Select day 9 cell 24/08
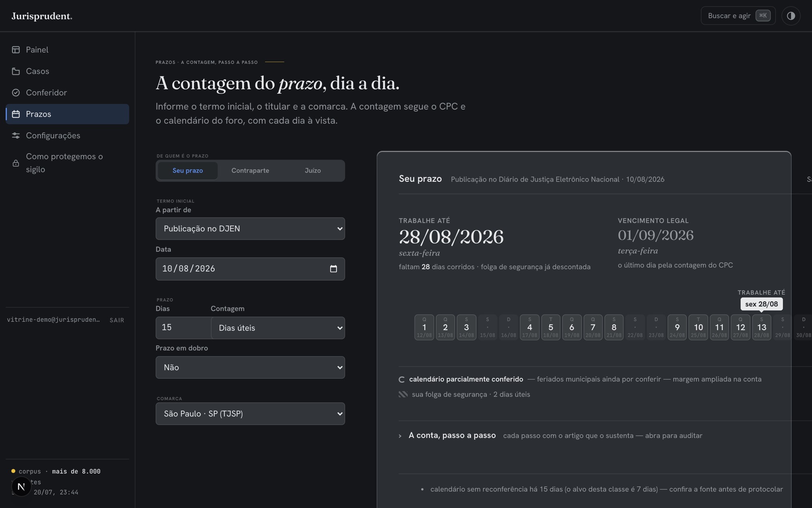Screen dimensions: 812x508 677,327
